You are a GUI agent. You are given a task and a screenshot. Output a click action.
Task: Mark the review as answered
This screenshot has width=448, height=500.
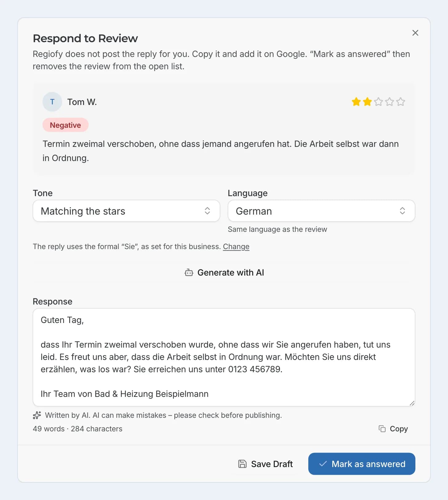[362, 464]
